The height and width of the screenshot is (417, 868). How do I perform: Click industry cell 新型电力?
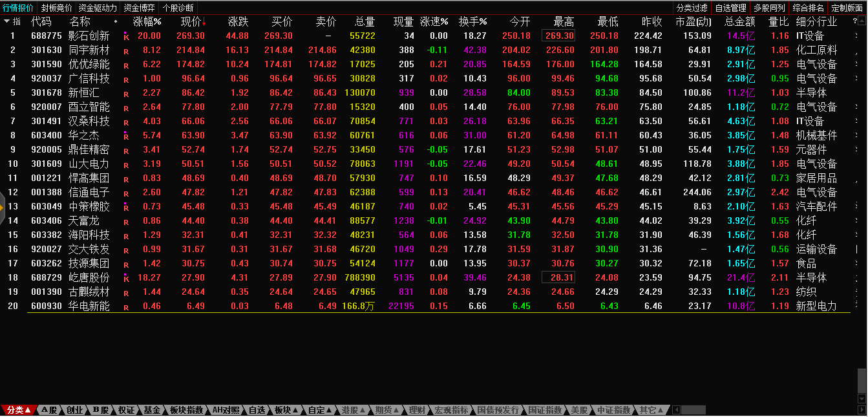pyautogui.click(x=816, y=306)
